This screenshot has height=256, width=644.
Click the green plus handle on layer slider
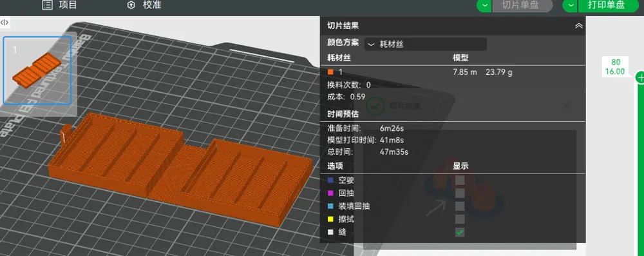pyautogui.click(x=640, y=77)
